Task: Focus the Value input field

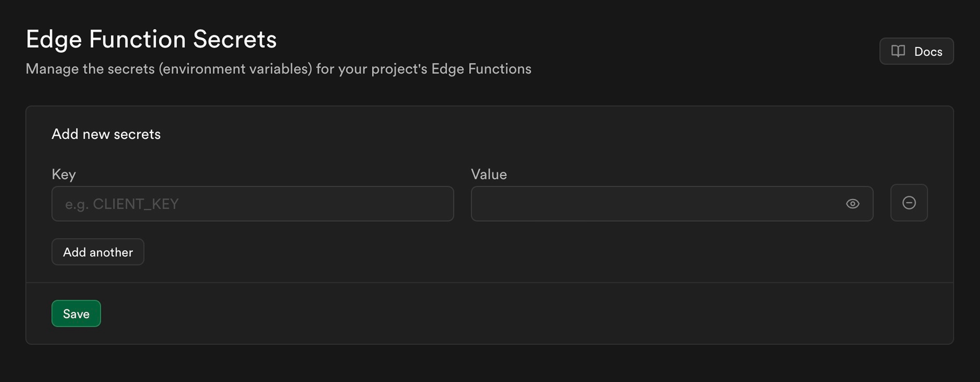Action: tap(672, 204)
